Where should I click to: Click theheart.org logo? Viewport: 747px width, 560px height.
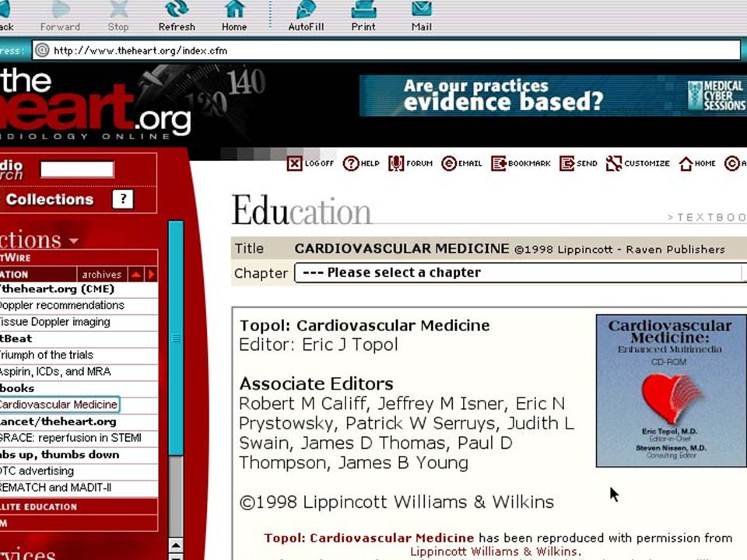pyautogui.click(x=95, y=105)
